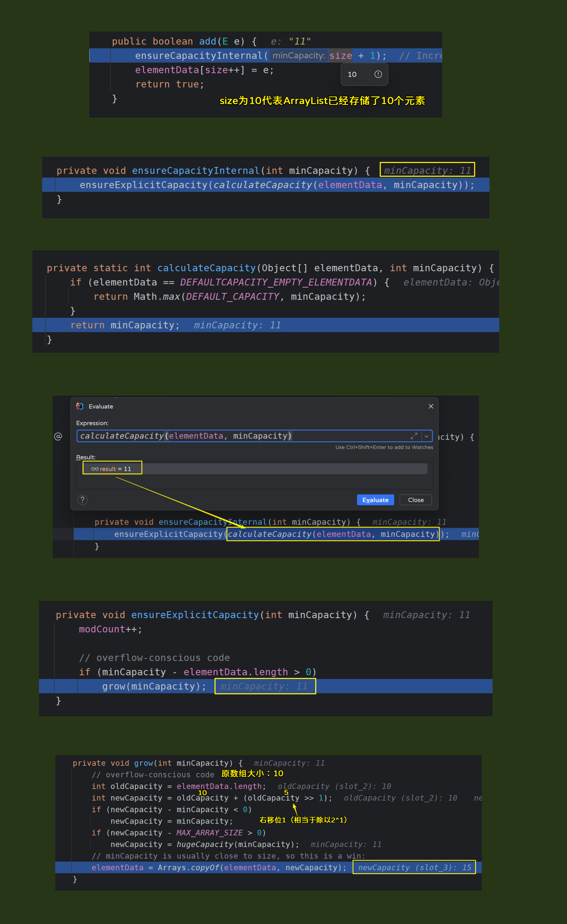Click the Evaluate button in the dialog
This screenshot has height=924, width=567.
(x=375, y=500)
